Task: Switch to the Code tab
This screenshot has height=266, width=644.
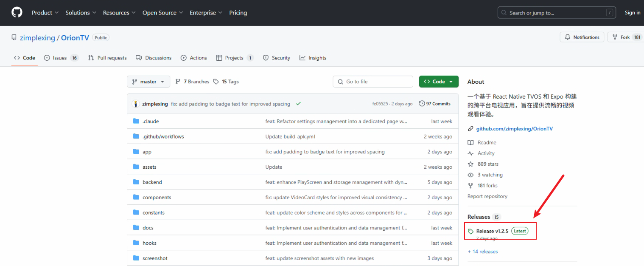Action: click(25, 58)
